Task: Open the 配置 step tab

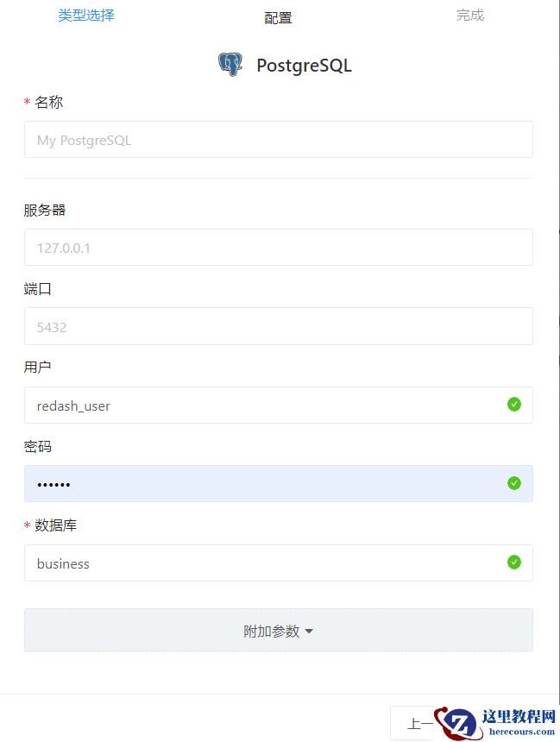Action: 278,16
